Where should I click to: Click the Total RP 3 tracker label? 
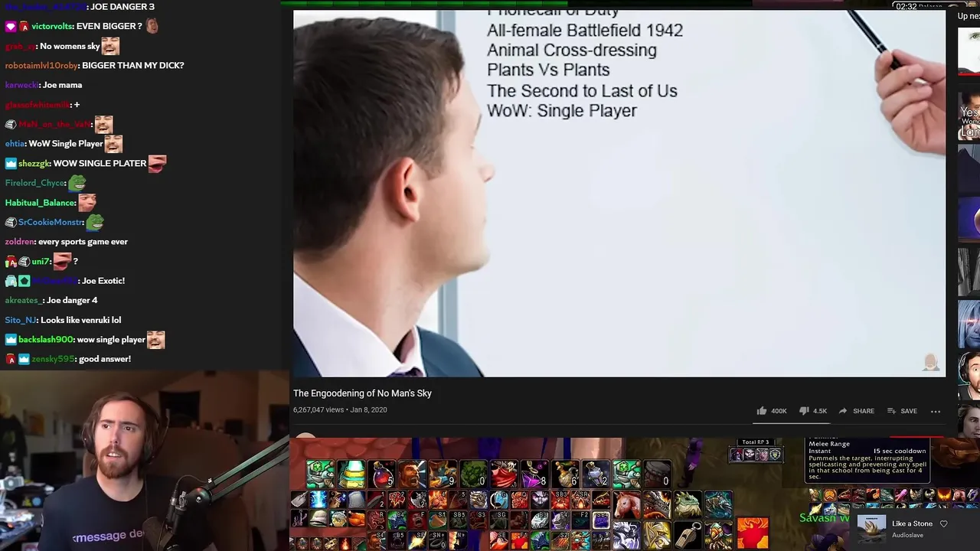coord(755,442)
